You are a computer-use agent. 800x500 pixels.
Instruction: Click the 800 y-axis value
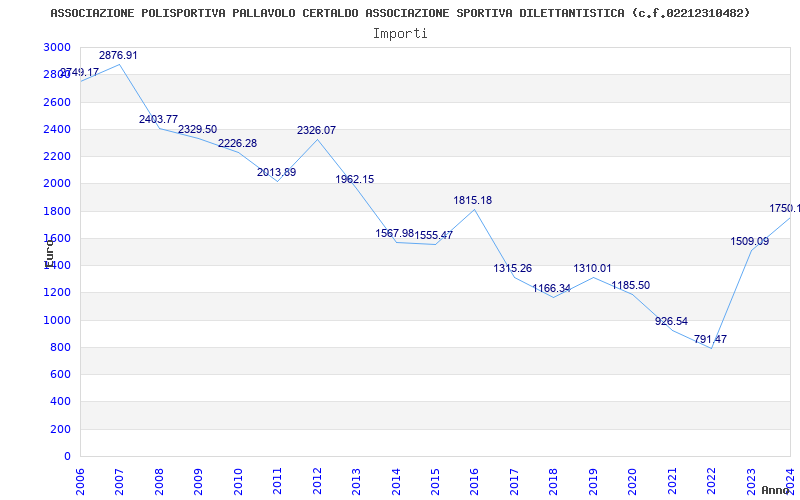(60, 347)
